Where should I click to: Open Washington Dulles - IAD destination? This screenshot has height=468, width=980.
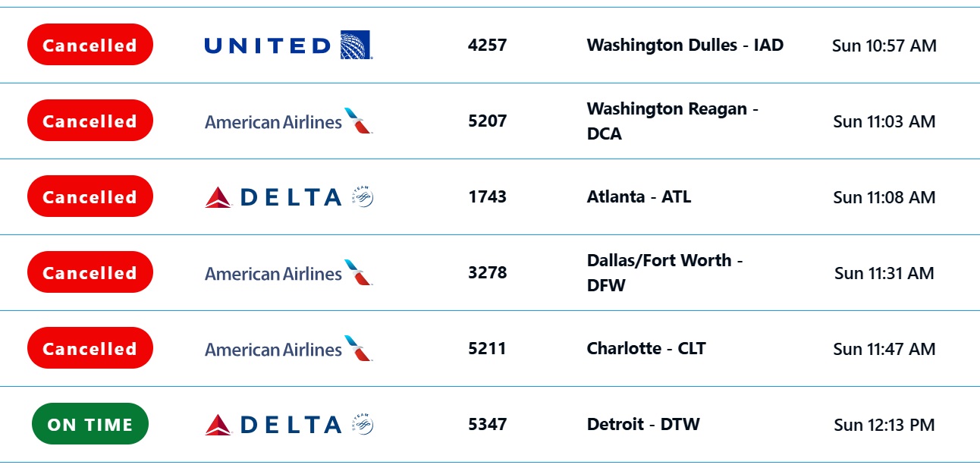[x=685, y=46]
